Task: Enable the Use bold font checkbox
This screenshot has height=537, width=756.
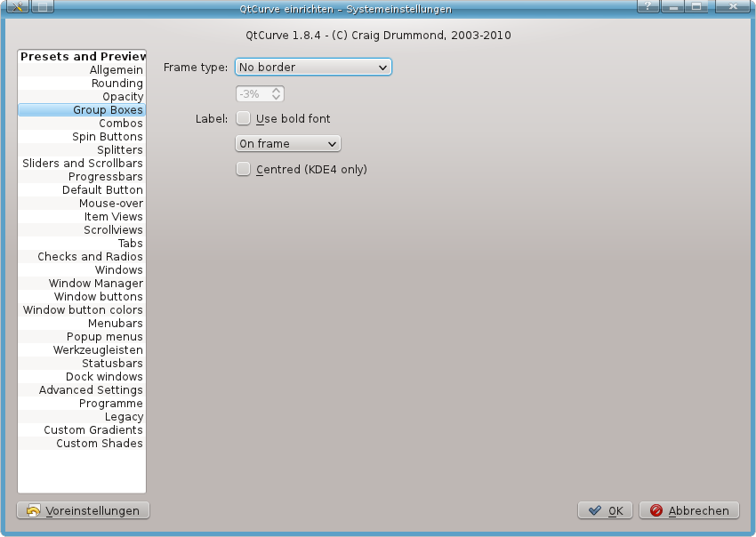Action: 243,118
